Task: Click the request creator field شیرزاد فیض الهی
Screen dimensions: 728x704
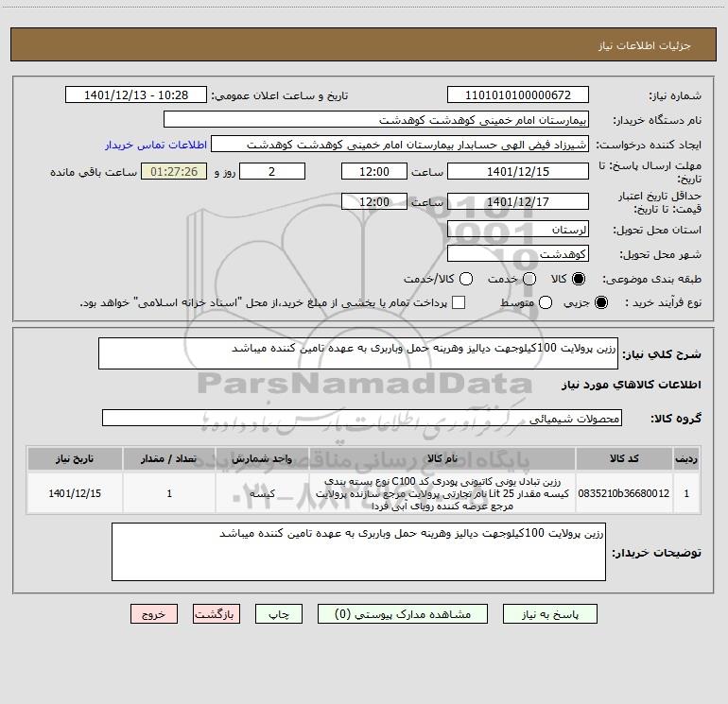Action: [400, 144]
